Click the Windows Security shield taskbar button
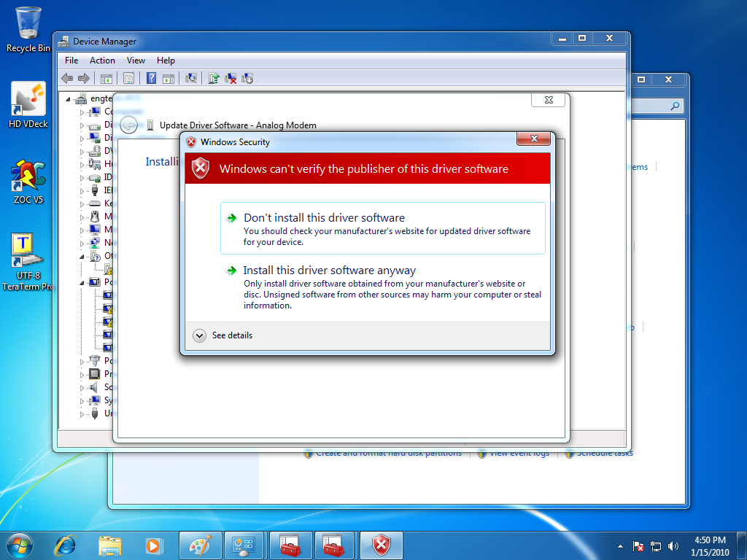 tap(382, 545)
